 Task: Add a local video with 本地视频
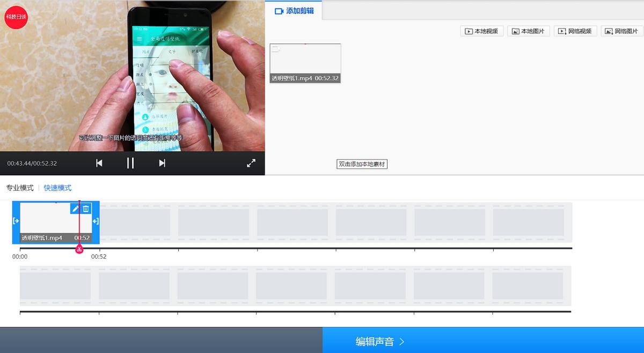click(482, 31)
